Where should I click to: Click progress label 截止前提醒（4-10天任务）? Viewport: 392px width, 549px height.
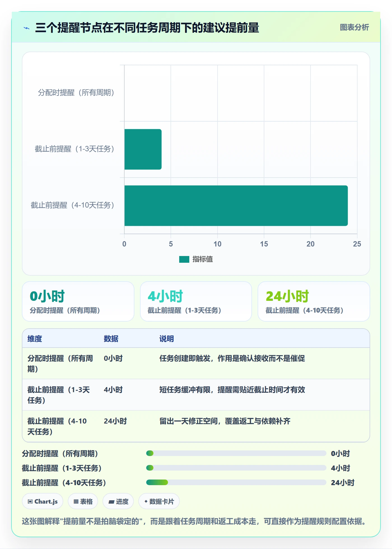(64, 483)
